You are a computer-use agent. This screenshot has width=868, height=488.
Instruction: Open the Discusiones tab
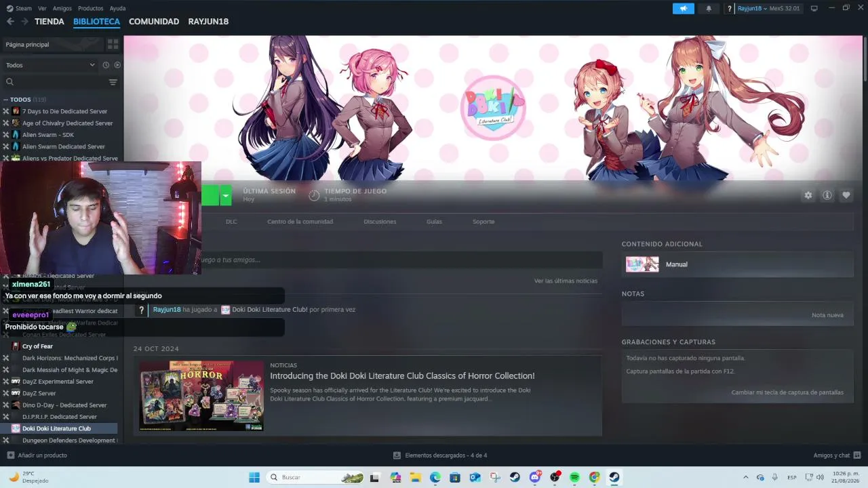click(x=380, y=222)
